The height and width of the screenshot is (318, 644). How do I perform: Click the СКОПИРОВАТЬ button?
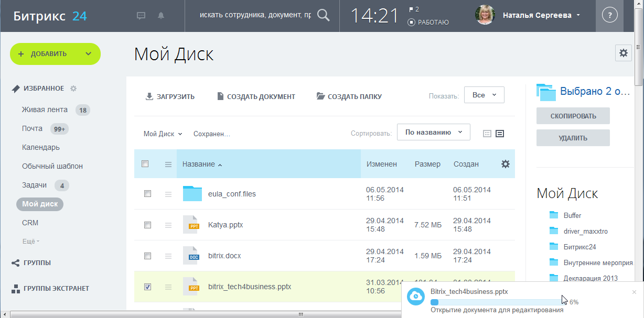[573, 116]
